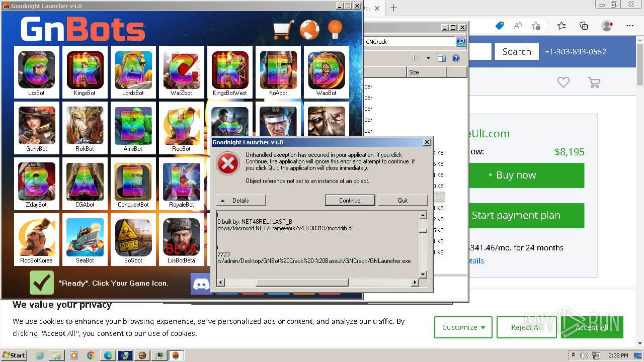Viewport: 644px width, 362px height.
Task: Click the orange light bulb icon
Action: [335, 30]
